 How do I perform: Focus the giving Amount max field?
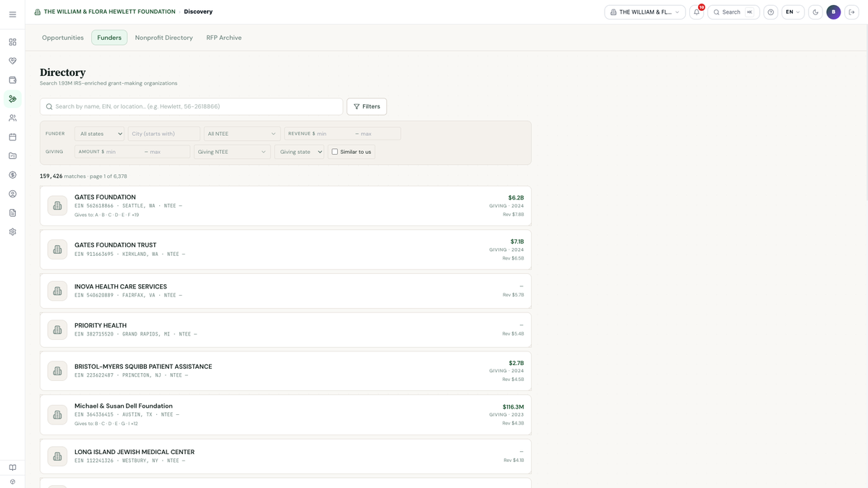tap(169, 152)
